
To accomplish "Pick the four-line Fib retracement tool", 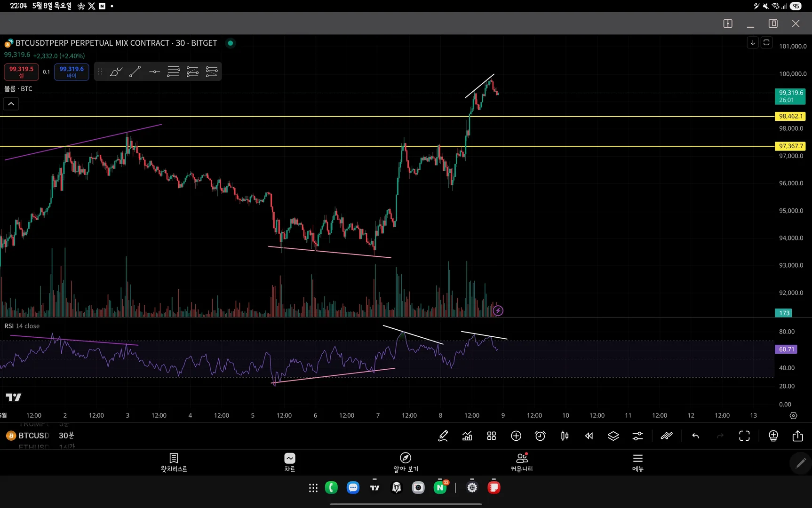I will coord(174,71).
